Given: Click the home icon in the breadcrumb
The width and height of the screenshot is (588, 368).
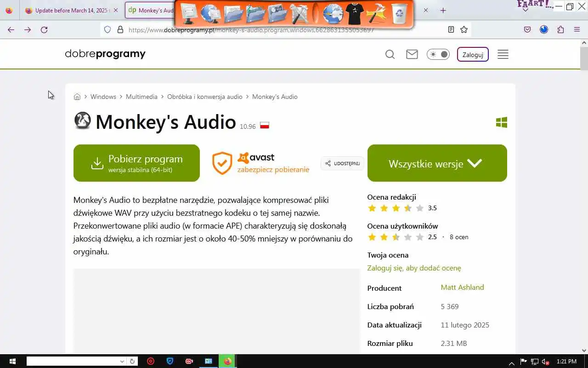Looking at the screenshot, I should 77,97.
